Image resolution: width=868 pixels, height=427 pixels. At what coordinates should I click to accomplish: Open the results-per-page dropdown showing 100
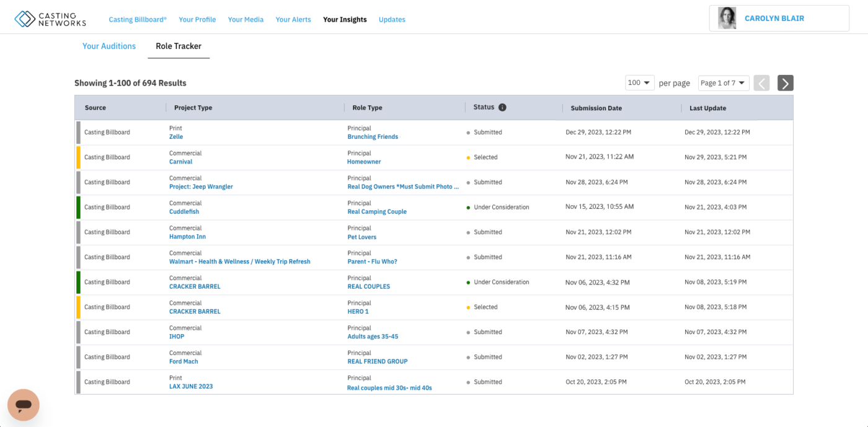[639, 82]
